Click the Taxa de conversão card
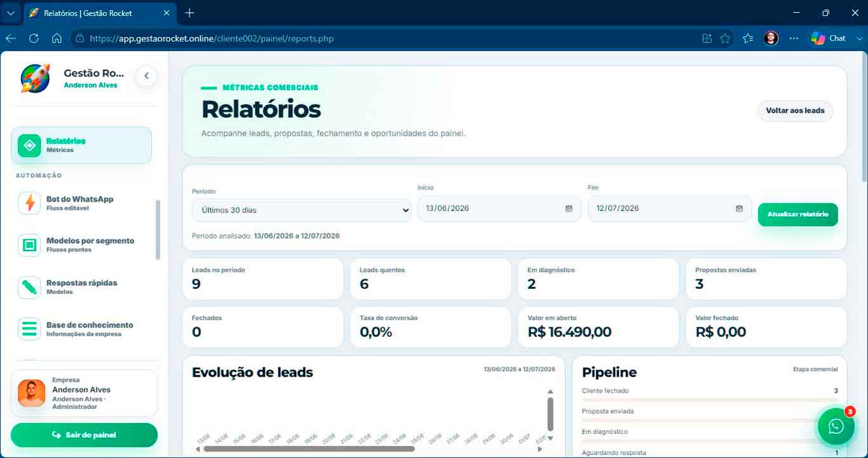The image size is (868, 458). pos(431,327)
